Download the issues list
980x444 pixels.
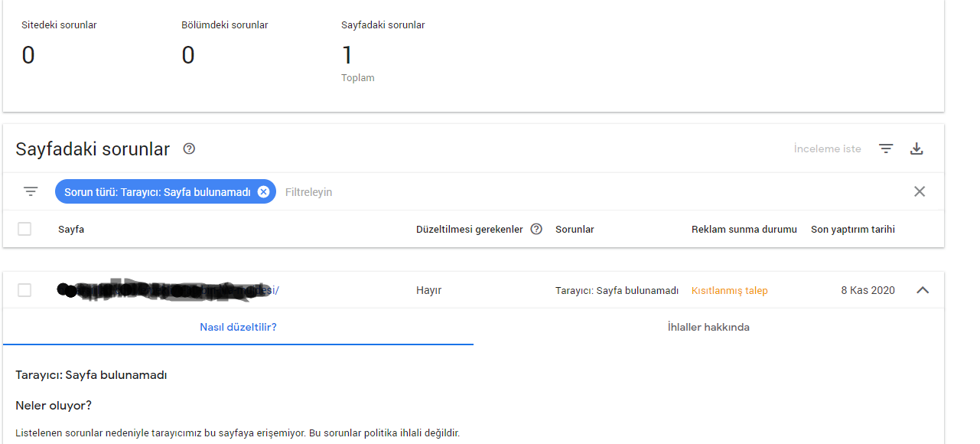(x=917, y=149)
